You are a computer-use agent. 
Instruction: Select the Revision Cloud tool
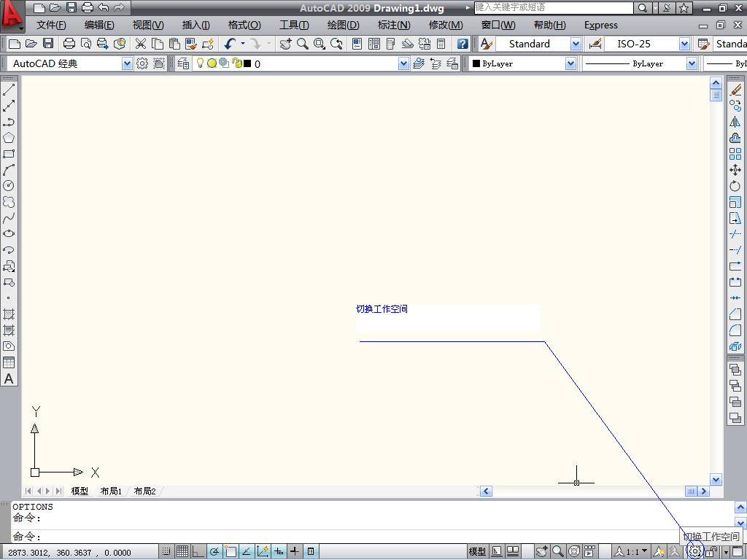click(9, 202)
